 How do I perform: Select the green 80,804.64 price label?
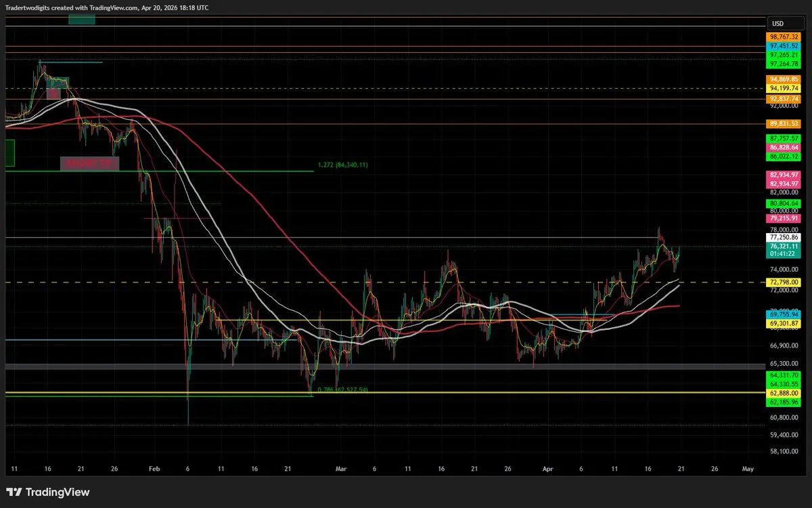click(x=784, y=203)
